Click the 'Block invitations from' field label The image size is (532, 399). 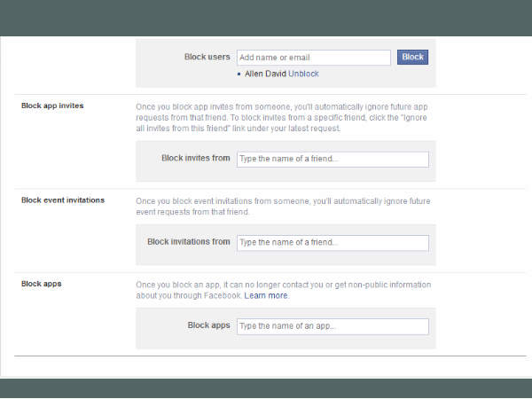tap(188, 241)
